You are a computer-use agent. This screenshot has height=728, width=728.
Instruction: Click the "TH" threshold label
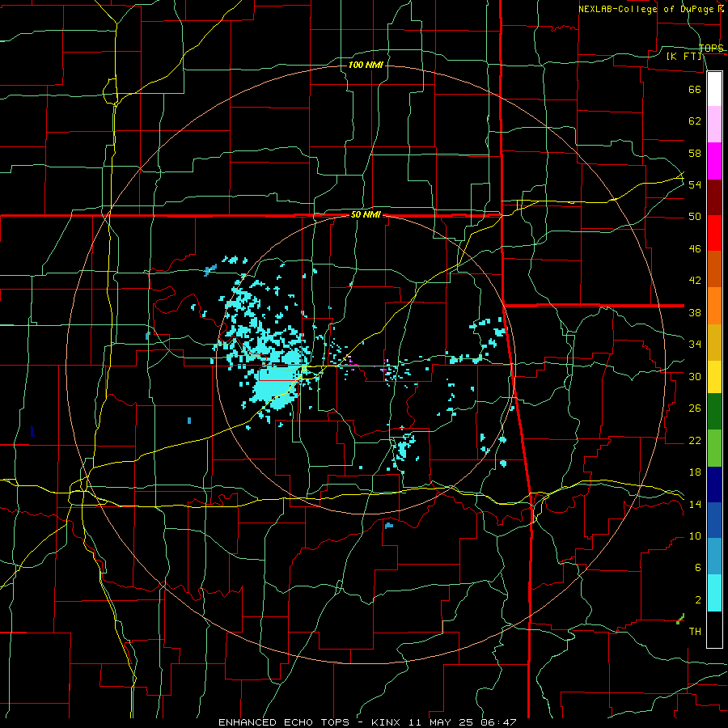click(x=695, y=632)
